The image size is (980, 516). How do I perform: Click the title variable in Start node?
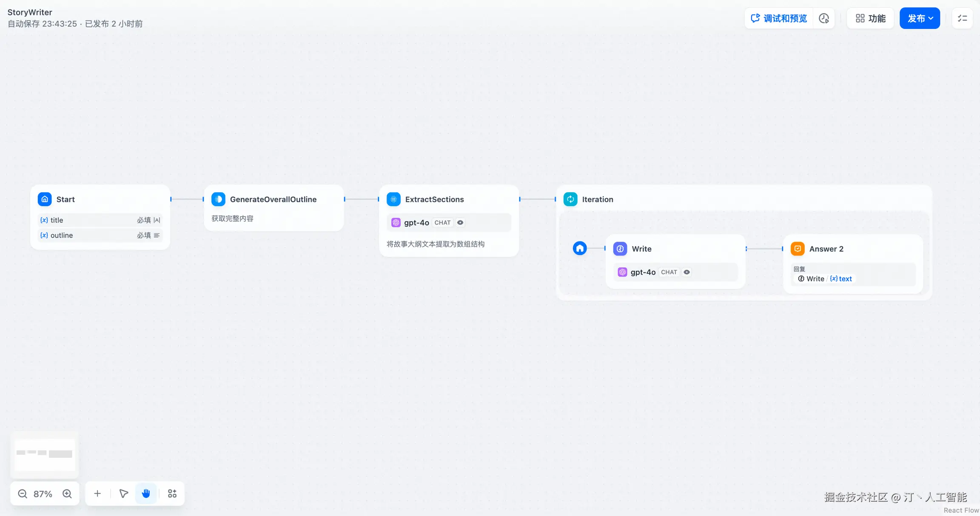pos(57,220)
